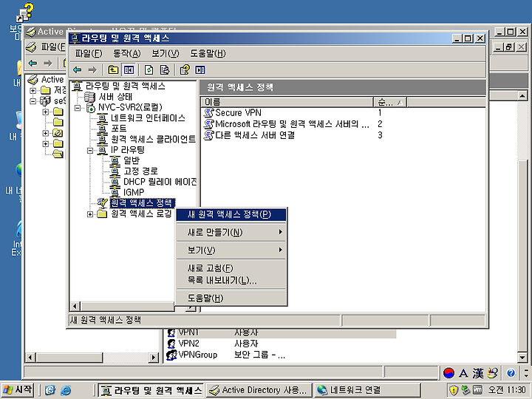This screenshot has height=399, width=532.
Task: Choose 새 원격 액세스 정책(P) in context menu
Action: tap(231, 214)
